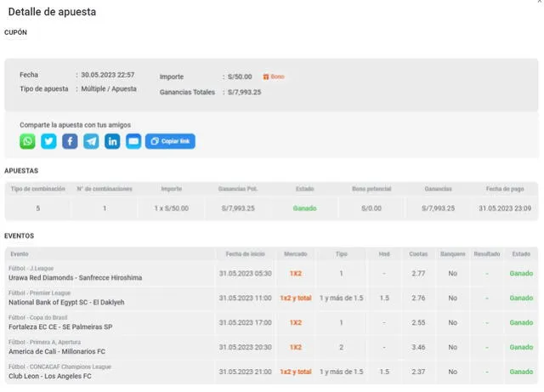Image resolution: width=544 pixels, height=392 pixels.
Task: Click 1x2 y total market in Club Leon row
Action: tap(296, 372)
